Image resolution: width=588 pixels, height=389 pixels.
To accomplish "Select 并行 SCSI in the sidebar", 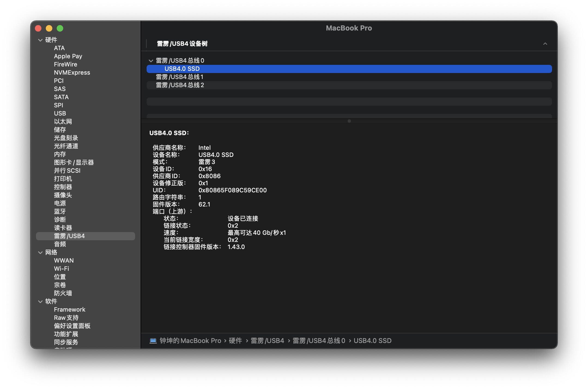I will click(67, 171).
